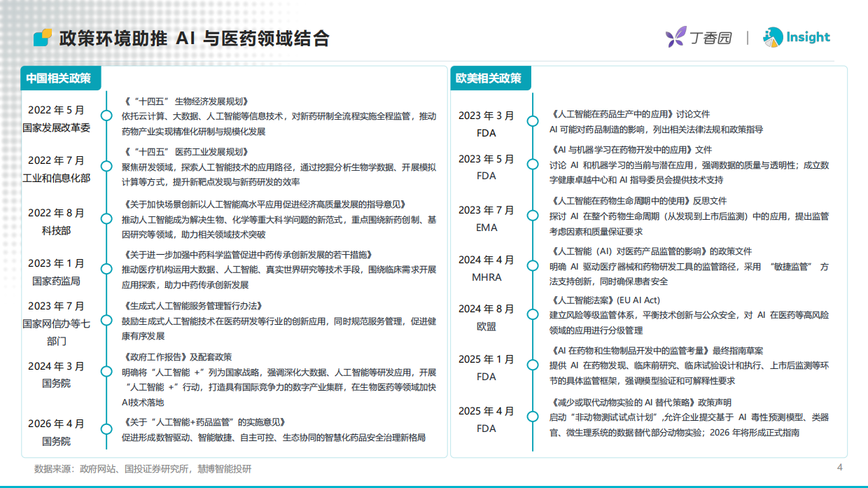Click the data source footnote 数据来源
Image resolution: width=868 pixels, height=488 pixels.
(143, 468)
